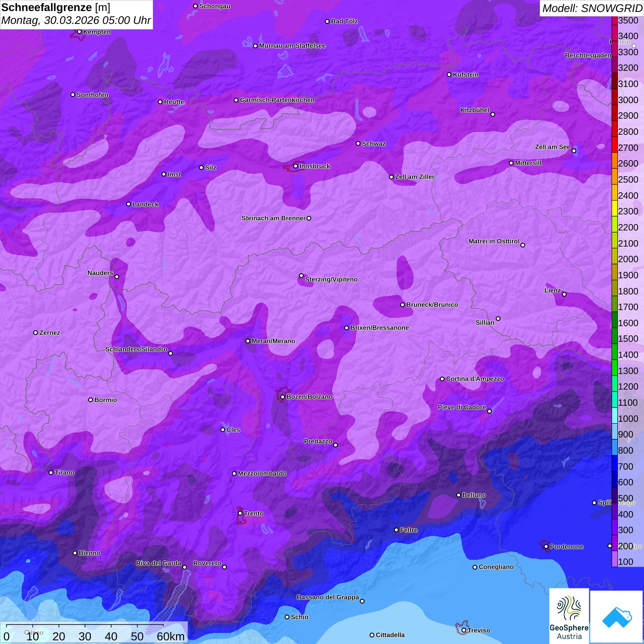Click the Mittersill label
Screen dimensions: 644x644
(528, 163)
